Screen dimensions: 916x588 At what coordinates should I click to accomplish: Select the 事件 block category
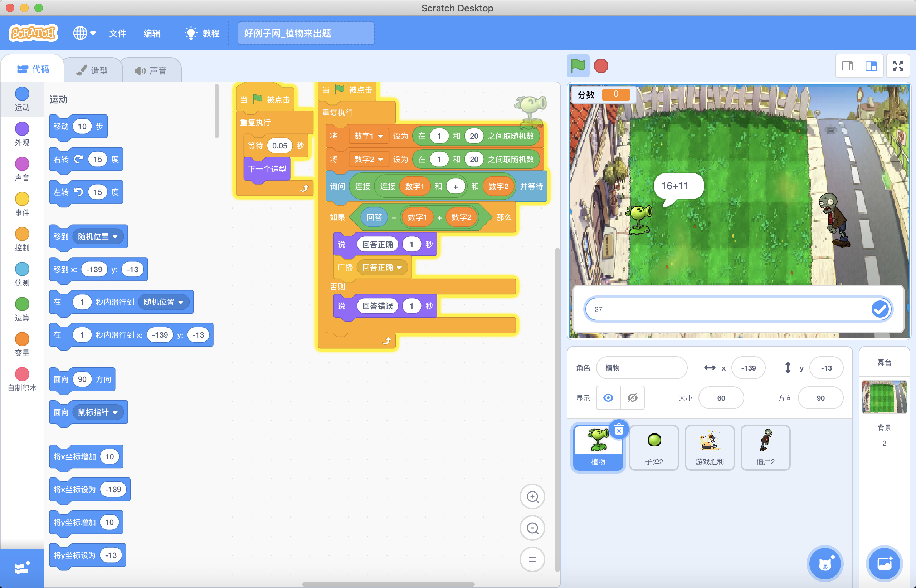(22, 204)
